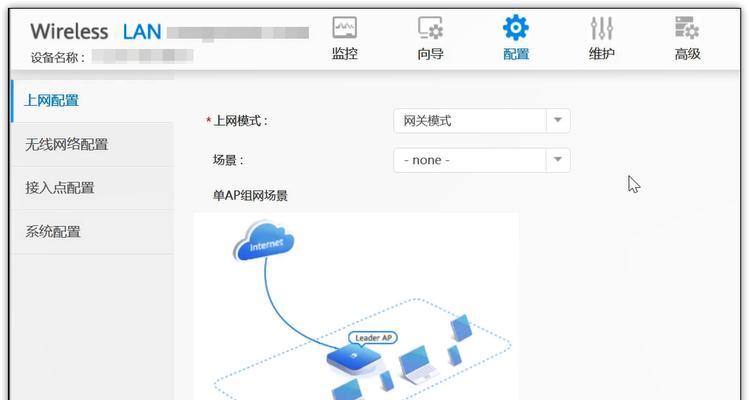Click the 设备名称 device name field

click(x=142, y=56)
